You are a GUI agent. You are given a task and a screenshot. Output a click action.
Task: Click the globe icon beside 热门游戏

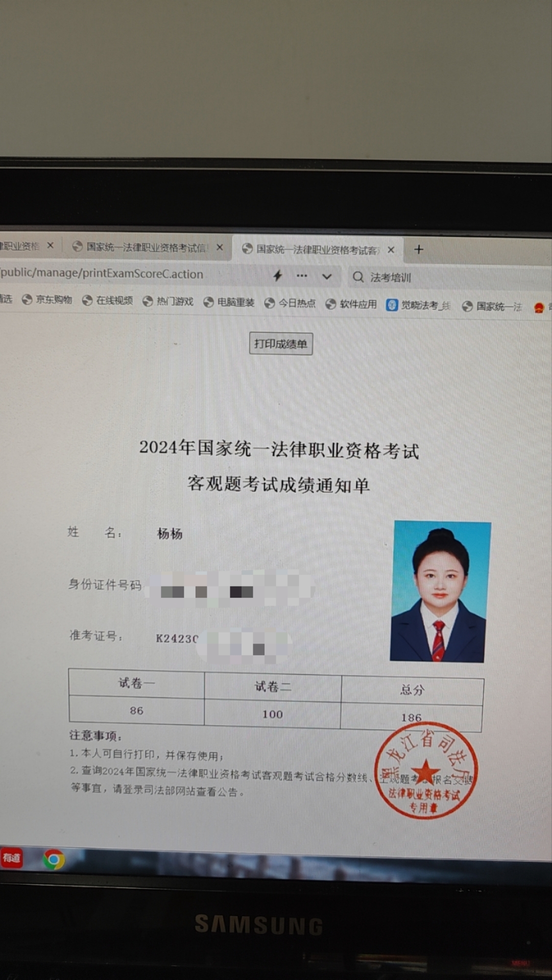[148, 301]
